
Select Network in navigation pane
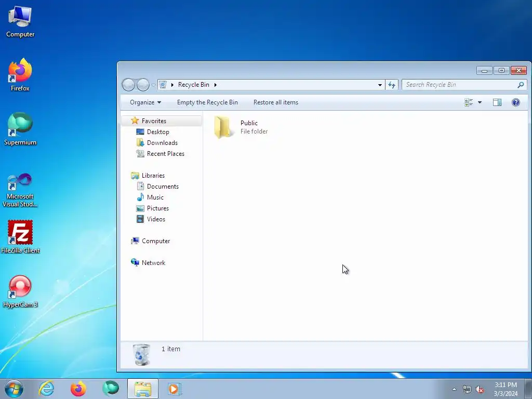coord(153,262)
